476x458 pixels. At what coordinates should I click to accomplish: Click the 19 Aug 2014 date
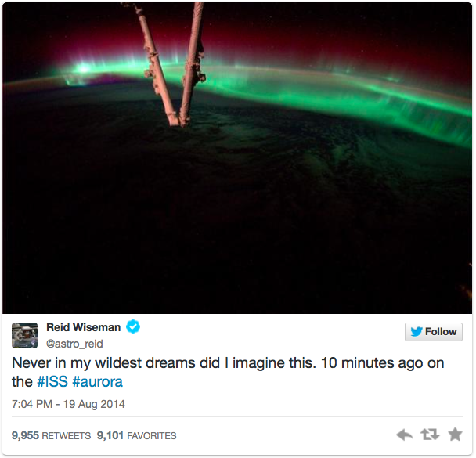(x=94, y=404)
